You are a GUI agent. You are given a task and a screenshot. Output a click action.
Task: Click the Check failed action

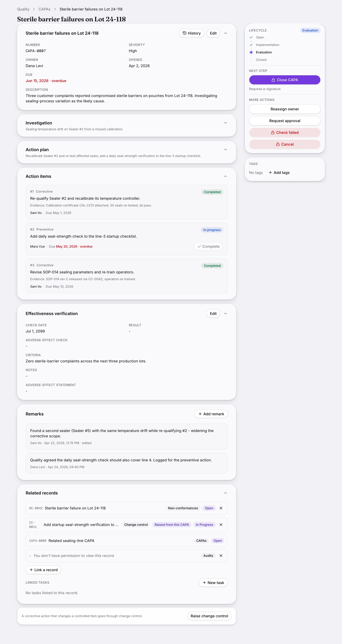pos(285,132)
